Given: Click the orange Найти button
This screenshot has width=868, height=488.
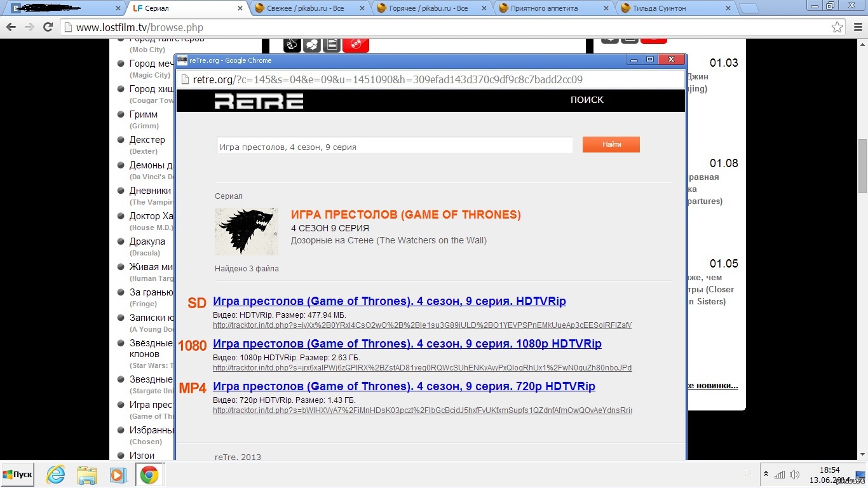Looking at the screenshot, I should coord(611,145).
